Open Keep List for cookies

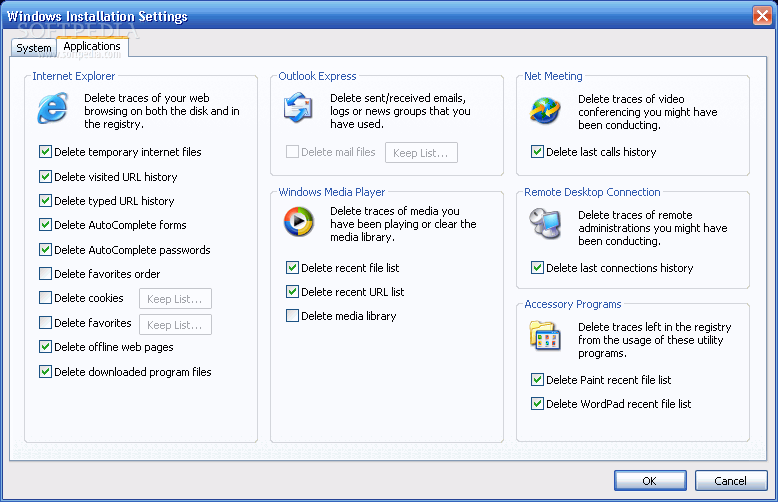tap(175, 299)
